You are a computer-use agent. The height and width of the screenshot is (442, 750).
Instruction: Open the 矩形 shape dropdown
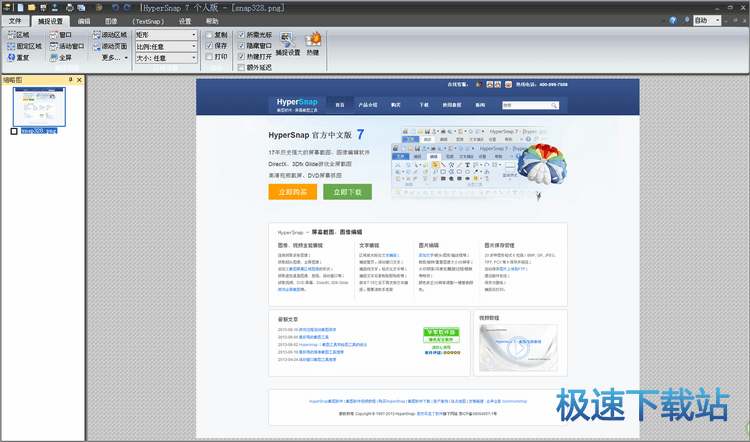coord(166,35)
